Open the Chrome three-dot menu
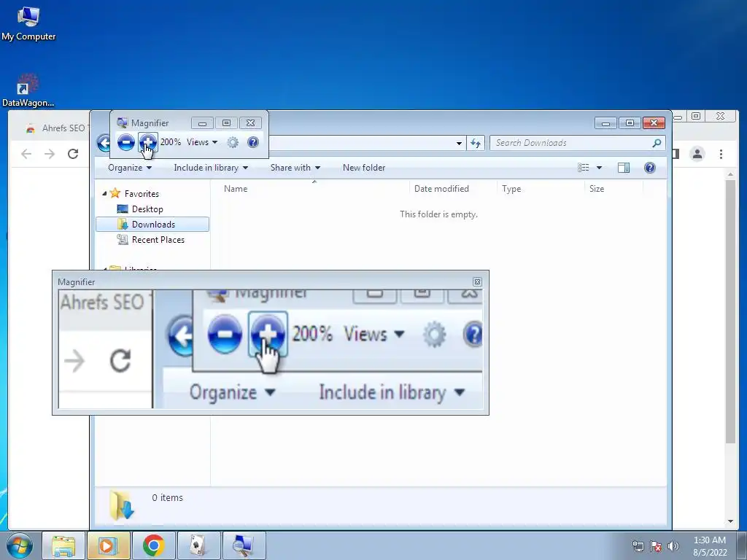This screenshot has width=747, height=560. click(721, 154)
